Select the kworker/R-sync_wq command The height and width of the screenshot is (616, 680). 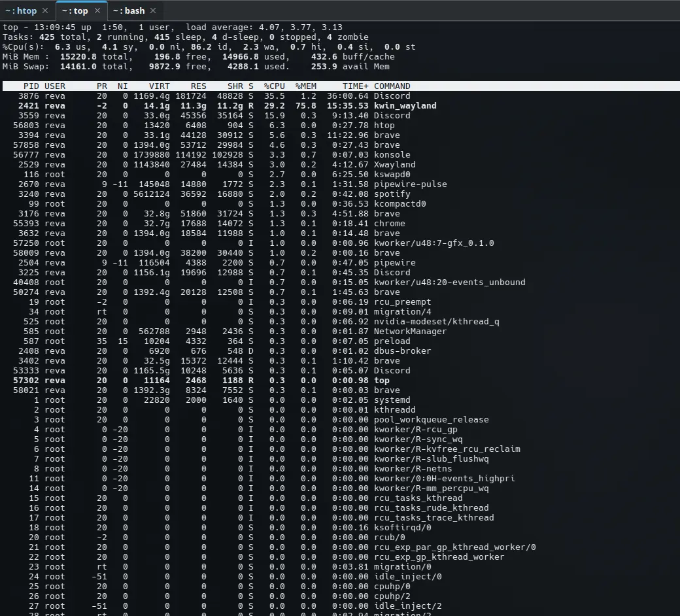pos(418,439)
